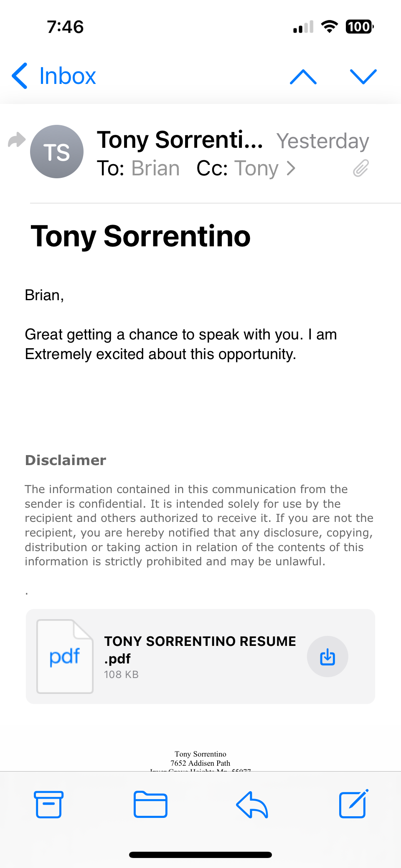Go to previous message with up arrow

tap(303, 77)
